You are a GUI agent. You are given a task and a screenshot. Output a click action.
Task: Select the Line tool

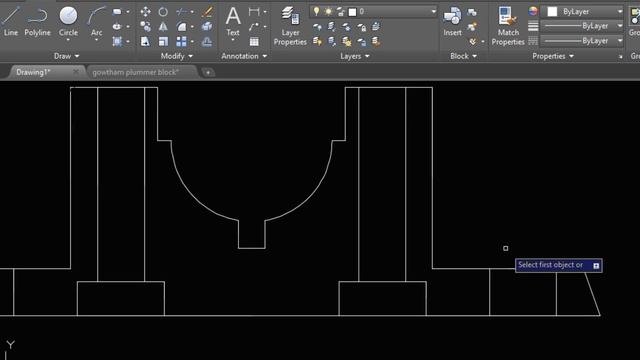pos(10,21)
